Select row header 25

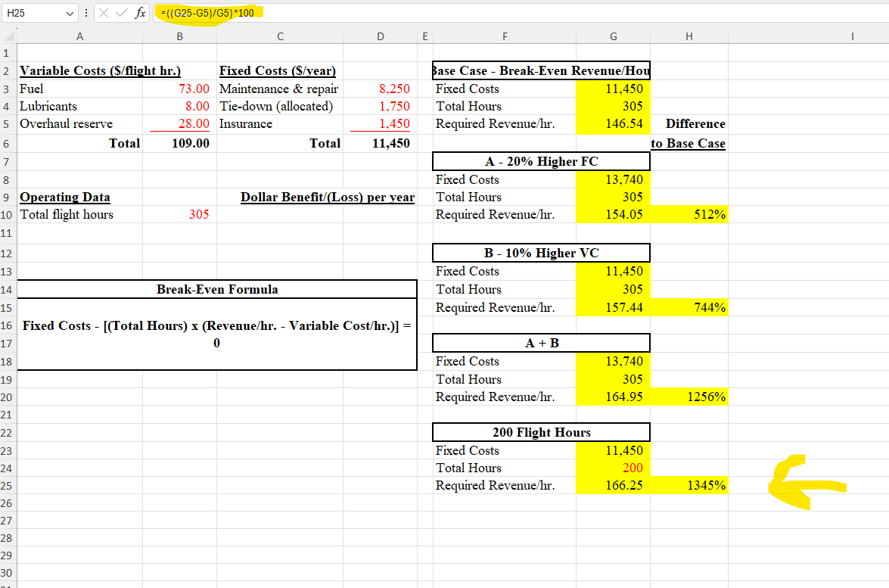click(x=6, y=486)
